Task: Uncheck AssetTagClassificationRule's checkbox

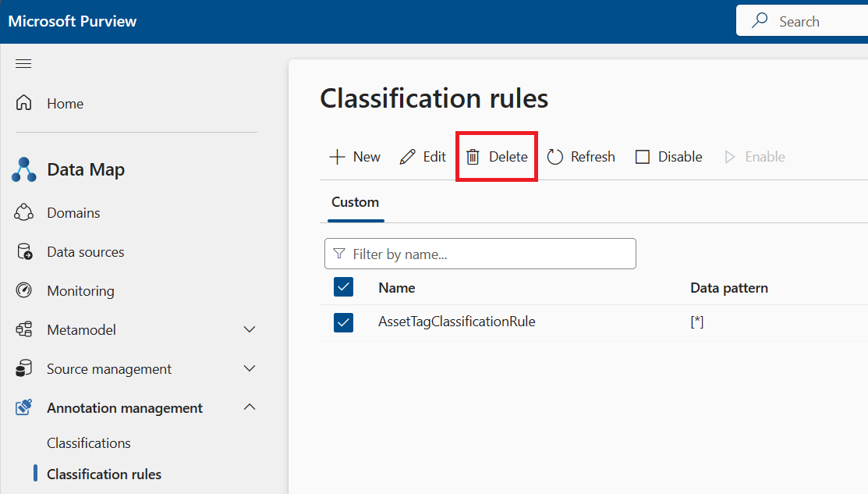Action: coord(343,322)
